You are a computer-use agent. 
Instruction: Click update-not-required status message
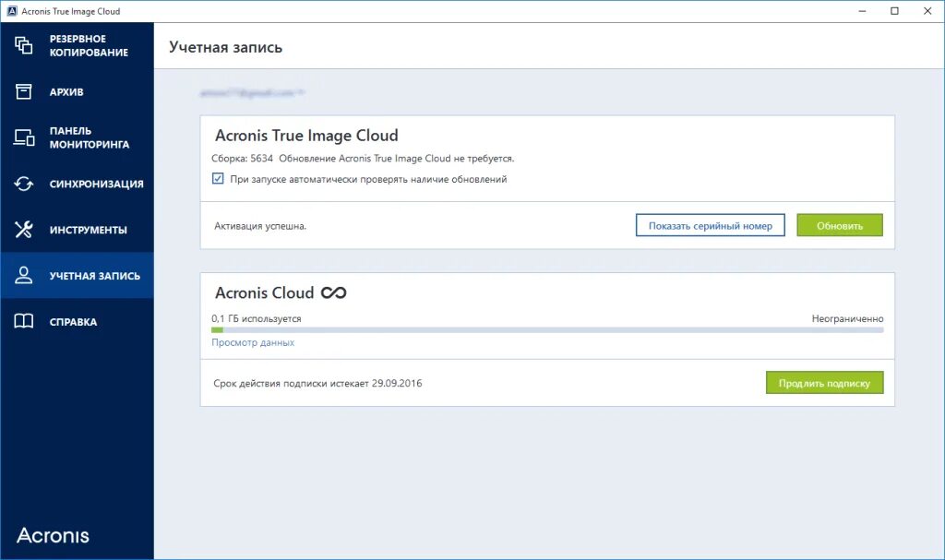pos(397,159)
